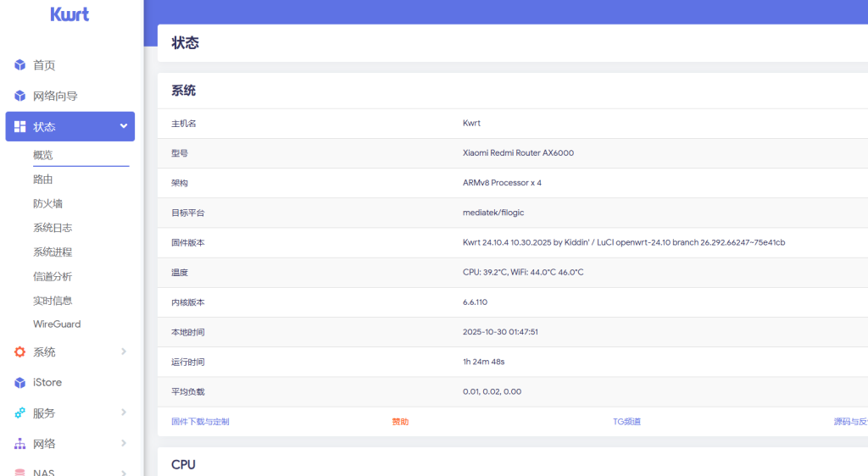Click the 状态 grid icon
The image size is (868, 476).
coord(20,126)
